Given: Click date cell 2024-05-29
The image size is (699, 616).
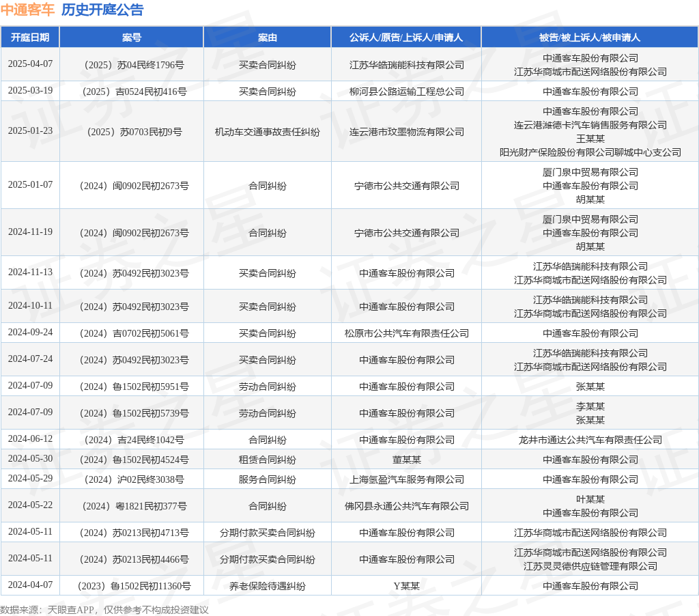Looking at the screenshot, I should point(30,478).
